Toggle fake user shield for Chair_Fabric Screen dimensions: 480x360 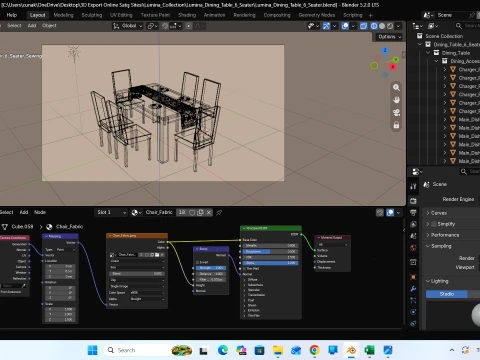192,212
